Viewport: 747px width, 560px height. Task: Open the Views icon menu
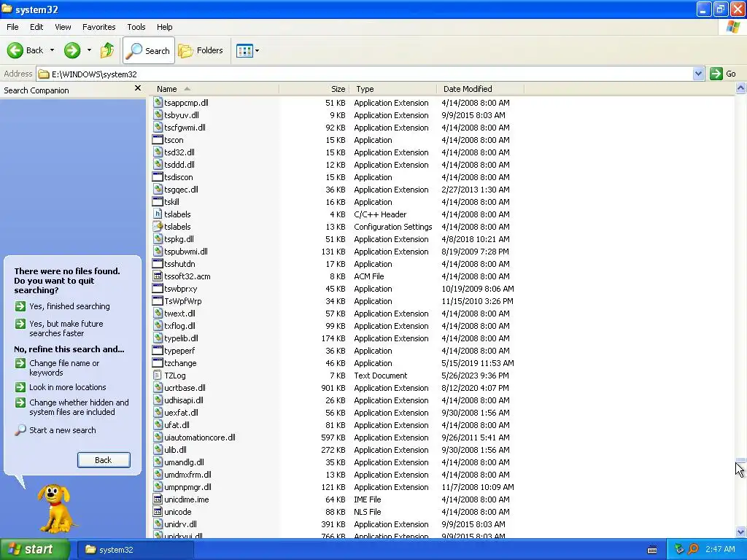tap(245, 50)
